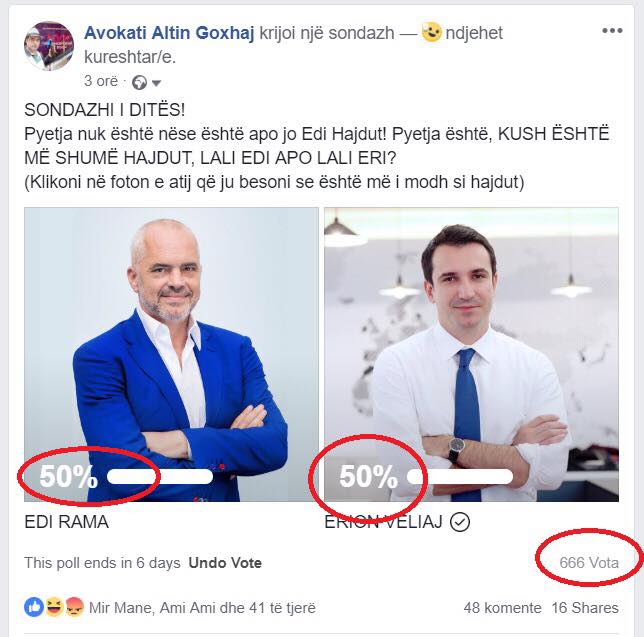
Task: Select the Erion Veliaj poll photo
Action: click(x=472, y=354)
